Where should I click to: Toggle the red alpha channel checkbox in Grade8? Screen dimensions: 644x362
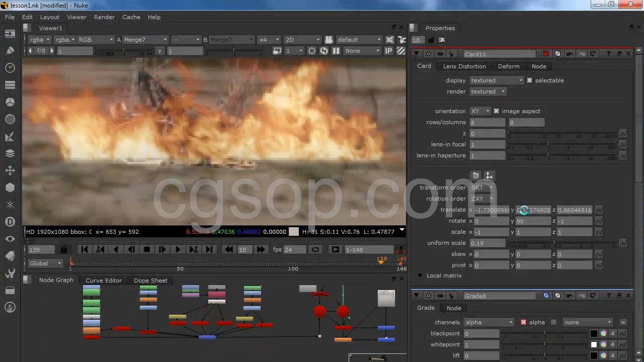coord(523,322)
